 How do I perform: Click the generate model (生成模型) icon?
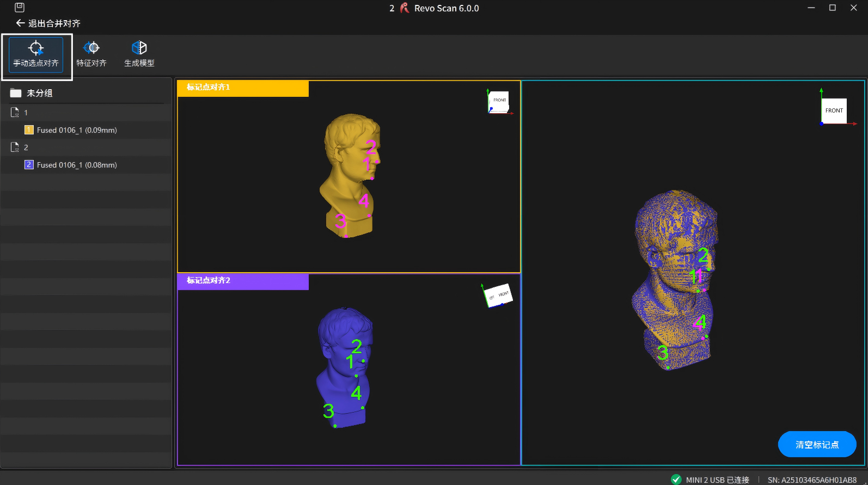[x=139, y=54]
